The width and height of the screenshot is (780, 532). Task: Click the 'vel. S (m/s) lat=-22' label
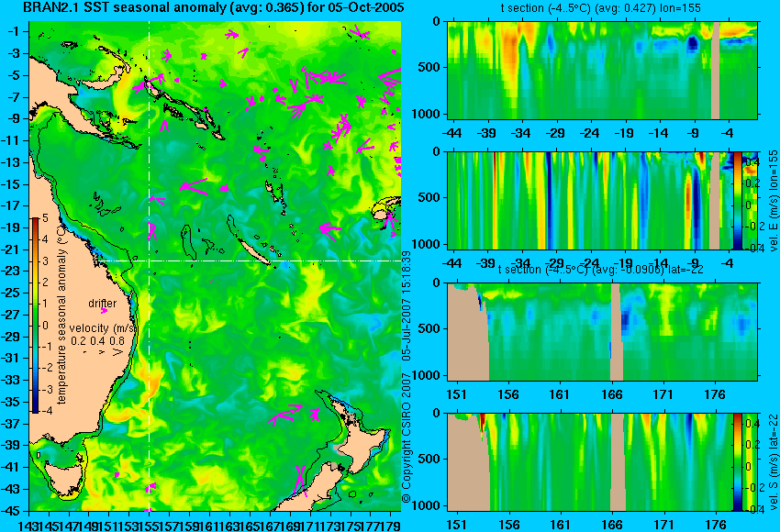774,462
